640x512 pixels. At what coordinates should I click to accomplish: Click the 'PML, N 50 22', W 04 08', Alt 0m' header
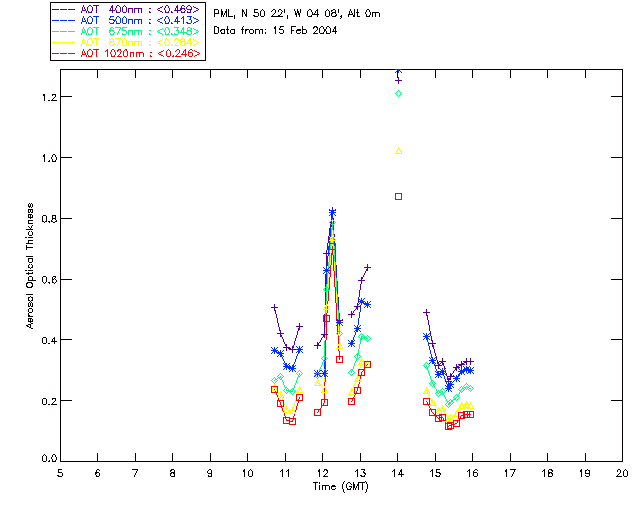click(297, 13)
